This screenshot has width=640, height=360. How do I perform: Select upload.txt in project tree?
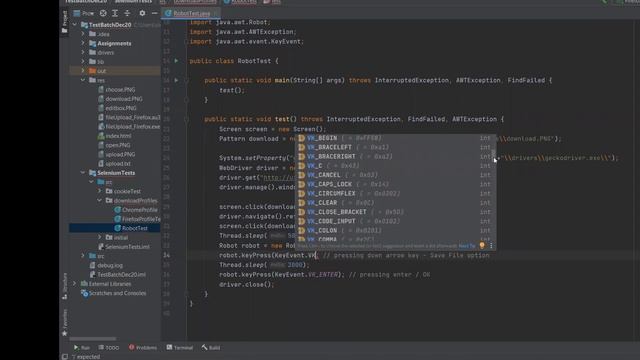[118, 164]
